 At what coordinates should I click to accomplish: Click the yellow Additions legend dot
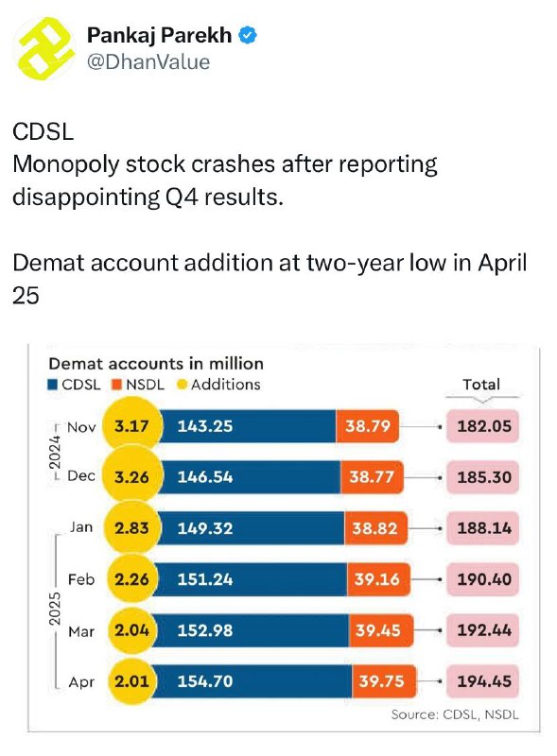182,385
